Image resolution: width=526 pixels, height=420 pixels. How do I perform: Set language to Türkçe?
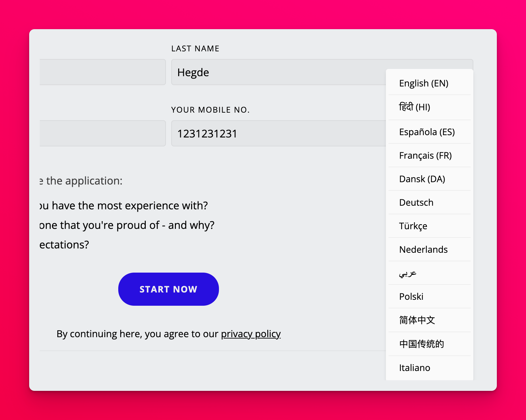(x=413, y=226)
